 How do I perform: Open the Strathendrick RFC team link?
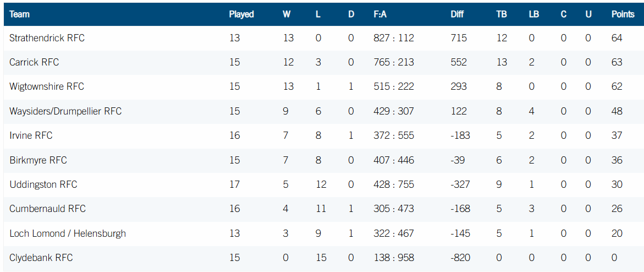pos(47,39)
